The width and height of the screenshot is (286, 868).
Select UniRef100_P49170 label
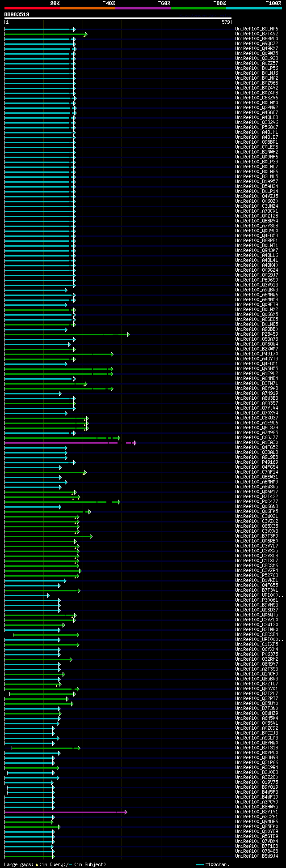257,354
